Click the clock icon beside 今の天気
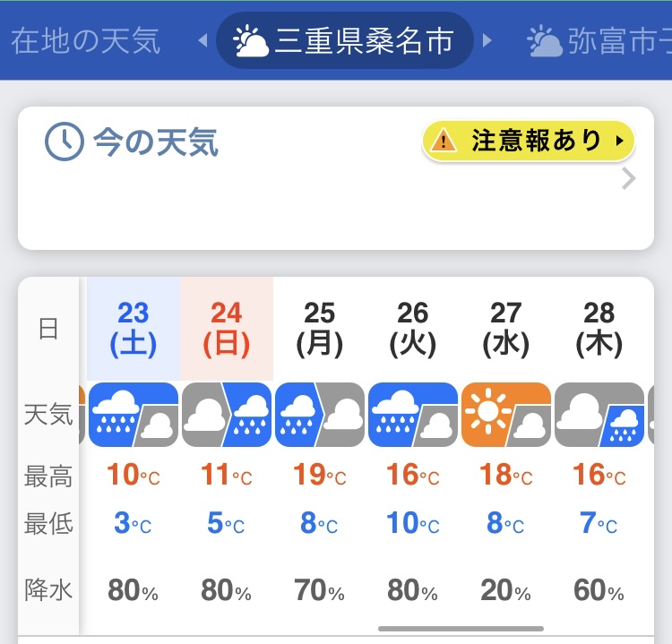Viewport: 672px width, 644px height. click(x=65, y=142)
